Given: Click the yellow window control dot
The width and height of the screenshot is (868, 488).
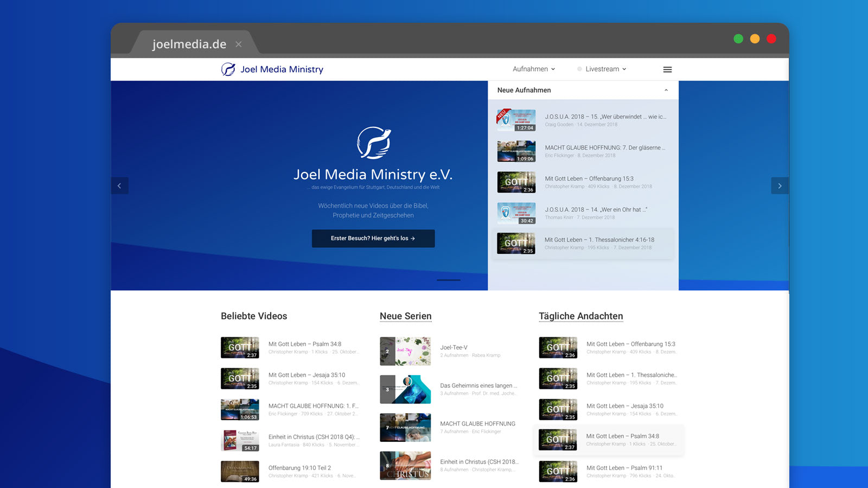Looking at the screenshot, I should click(755, 38).
